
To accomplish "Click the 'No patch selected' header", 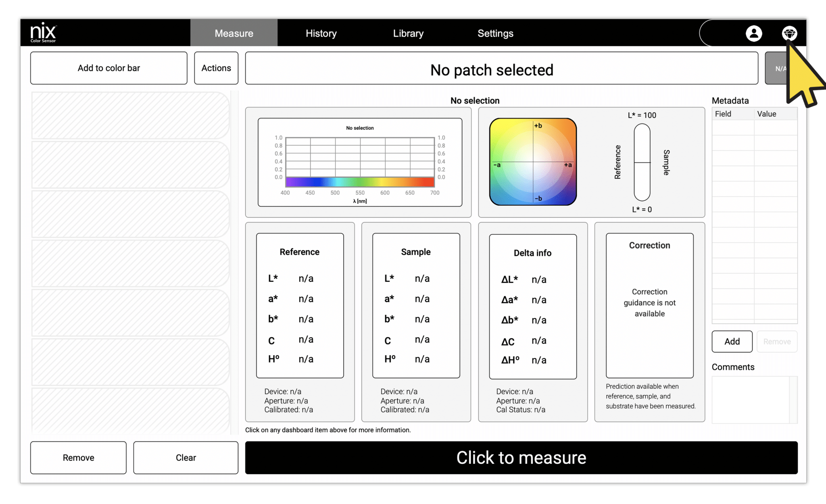I will (x=492, y=69).
